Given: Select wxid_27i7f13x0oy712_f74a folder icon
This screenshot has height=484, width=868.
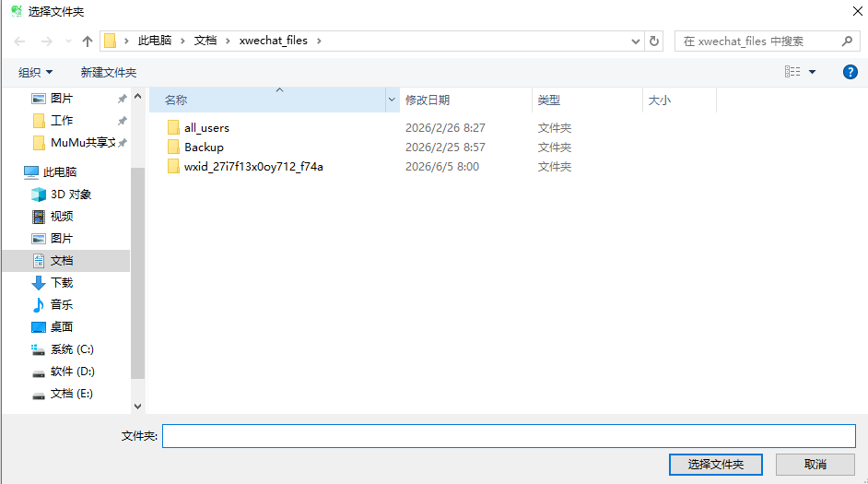Looking at the screenshot, I should pos(173,167).
